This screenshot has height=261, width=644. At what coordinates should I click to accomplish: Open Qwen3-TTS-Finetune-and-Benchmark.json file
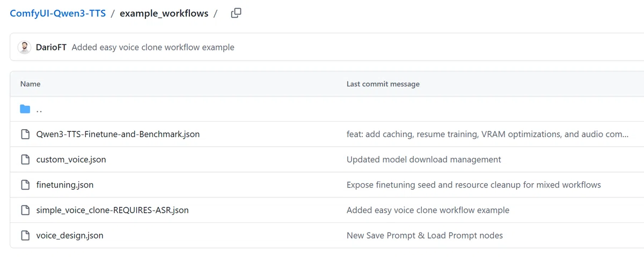[118, 135]
